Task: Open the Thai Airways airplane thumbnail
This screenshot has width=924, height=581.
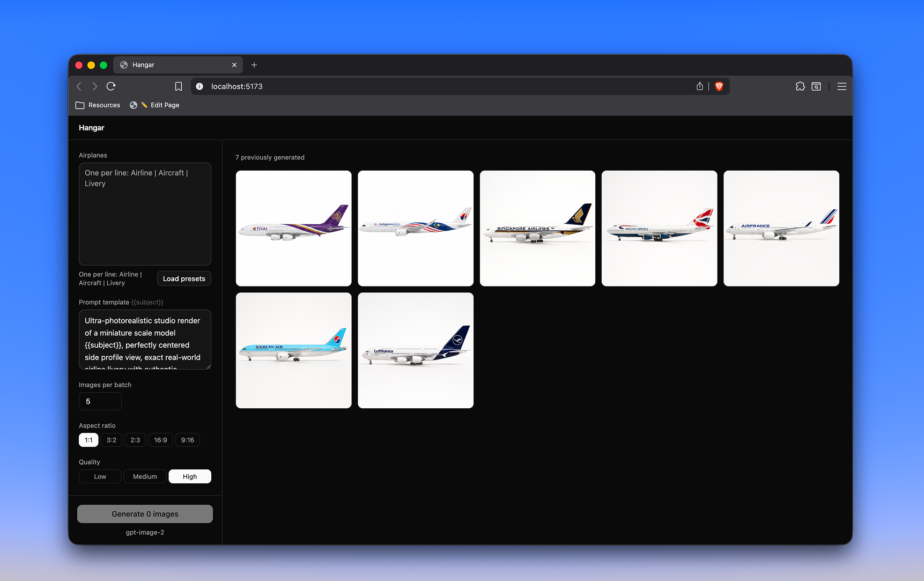Action: 294,229
